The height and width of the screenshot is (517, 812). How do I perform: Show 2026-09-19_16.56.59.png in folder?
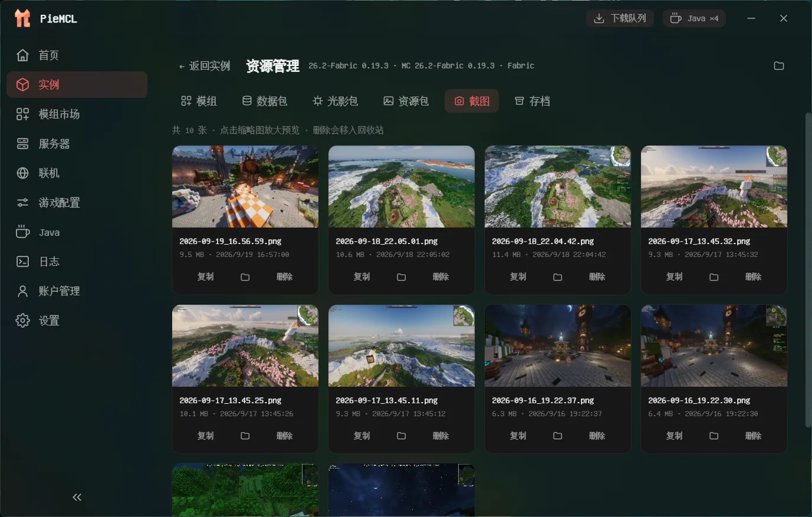click(245, 277)
